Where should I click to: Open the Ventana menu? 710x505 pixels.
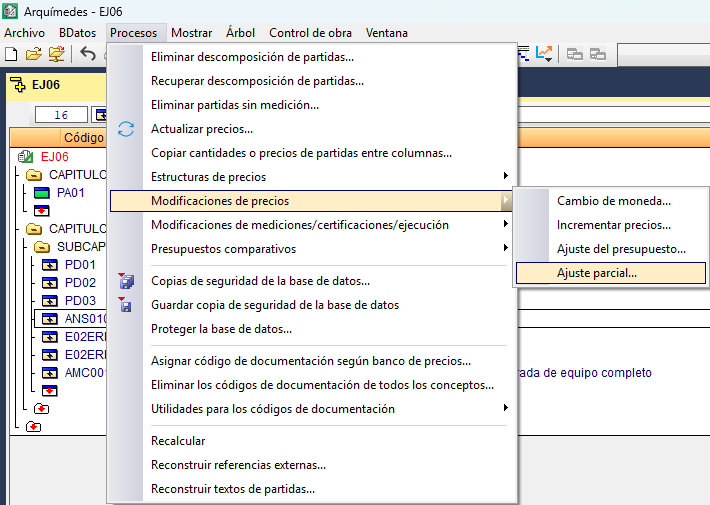pos(387,33)
